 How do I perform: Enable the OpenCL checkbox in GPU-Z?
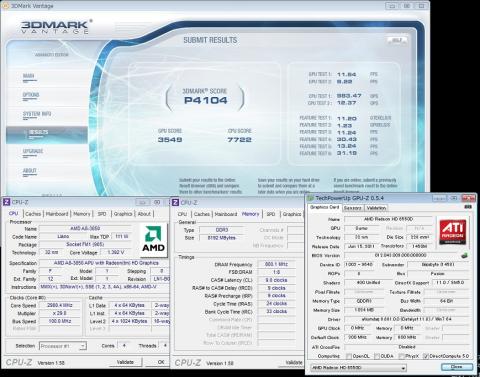349,356
